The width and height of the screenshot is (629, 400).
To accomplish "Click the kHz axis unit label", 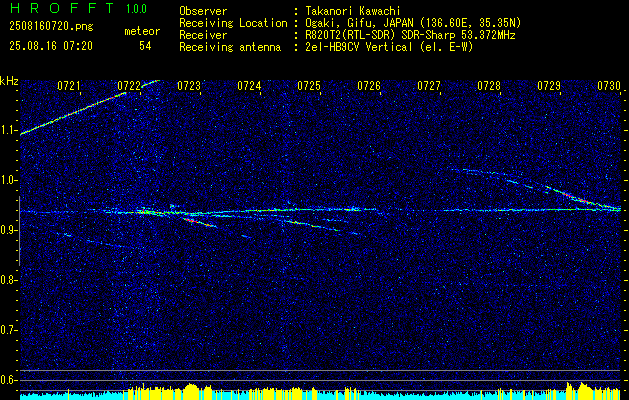I will tap(9, 81).
